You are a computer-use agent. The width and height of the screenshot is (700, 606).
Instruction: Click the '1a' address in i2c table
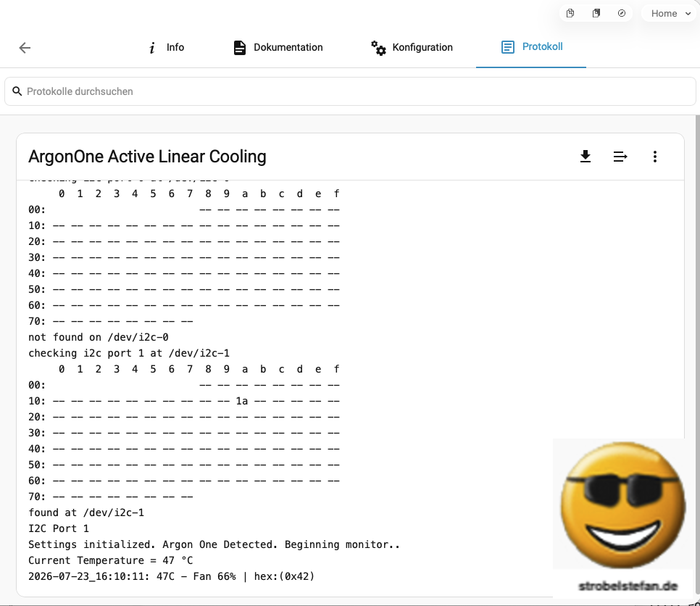click(x=242, y=401)
